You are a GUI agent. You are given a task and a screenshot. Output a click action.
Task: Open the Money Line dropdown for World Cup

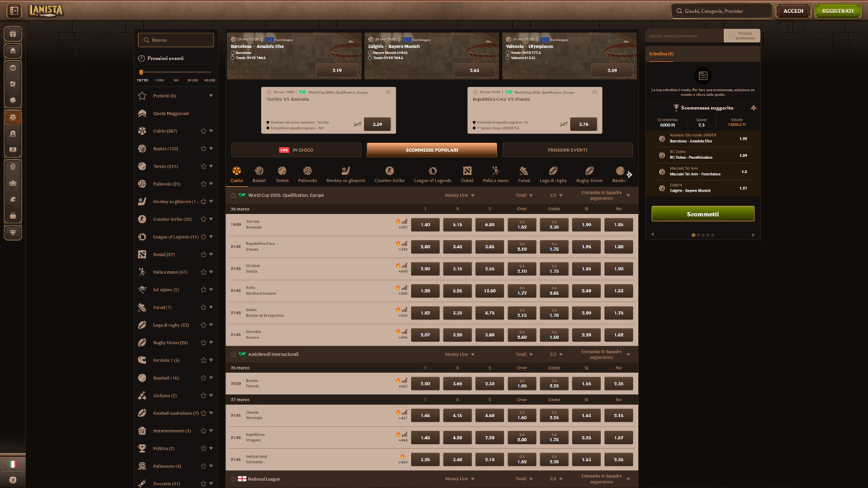pyautogui.click(x=459, y=195)
